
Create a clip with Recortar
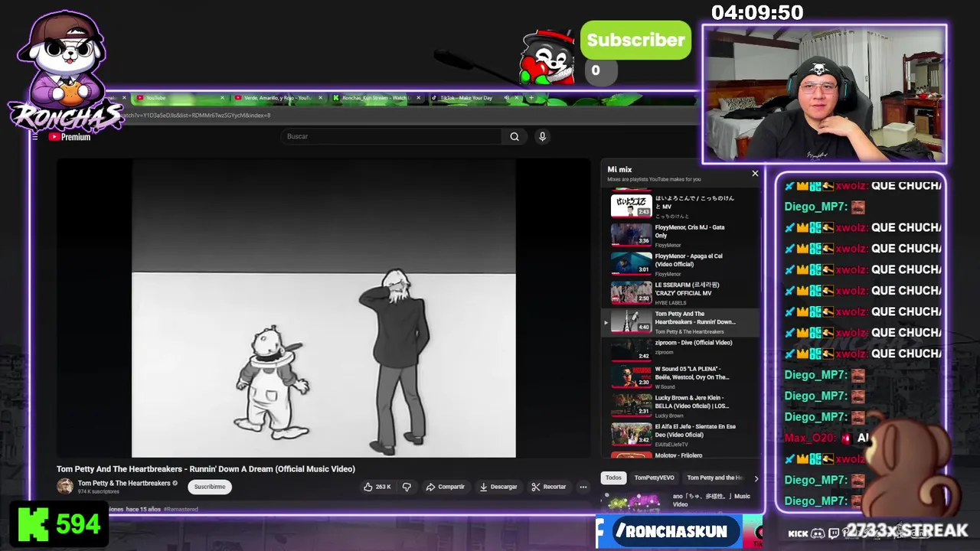pyautogui.click(x=549, y=487)
